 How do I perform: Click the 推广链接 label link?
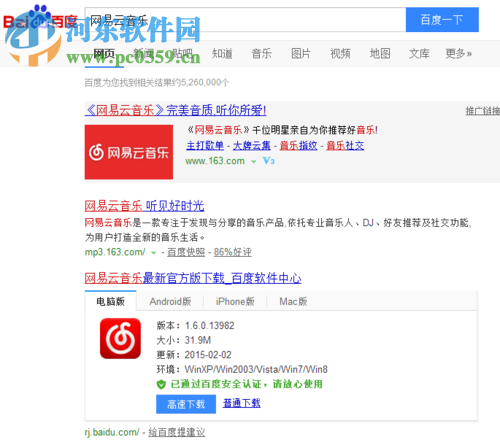[x=483, y=111]
